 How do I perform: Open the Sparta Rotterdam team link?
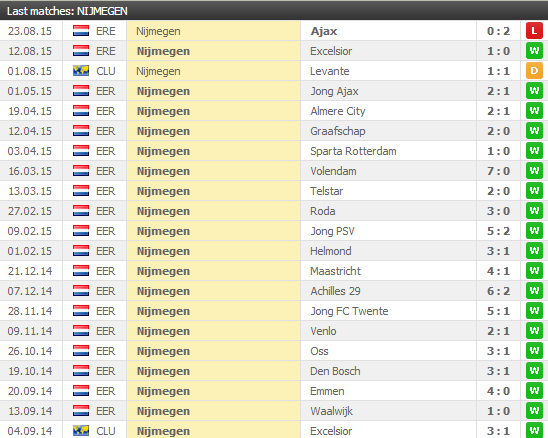tap(353, 151)
